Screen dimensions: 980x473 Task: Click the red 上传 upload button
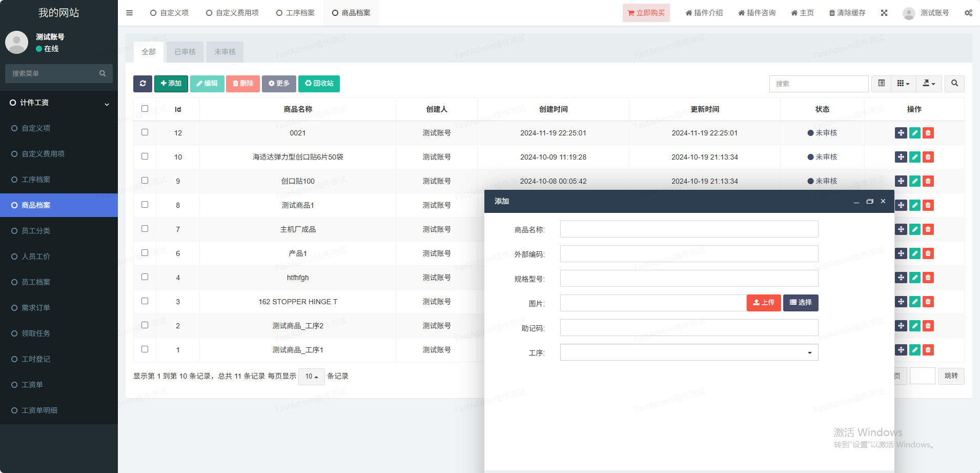(x=763, y=303)
